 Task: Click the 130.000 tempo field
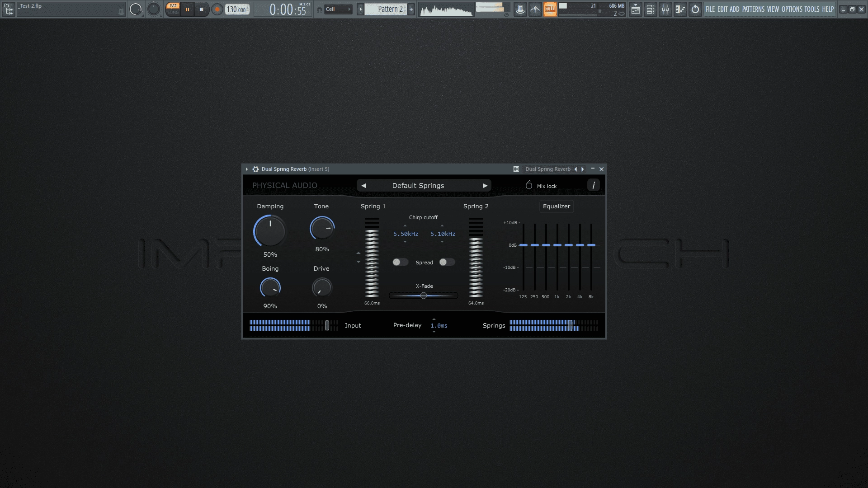pyautogui.click(x=237, y=9)
